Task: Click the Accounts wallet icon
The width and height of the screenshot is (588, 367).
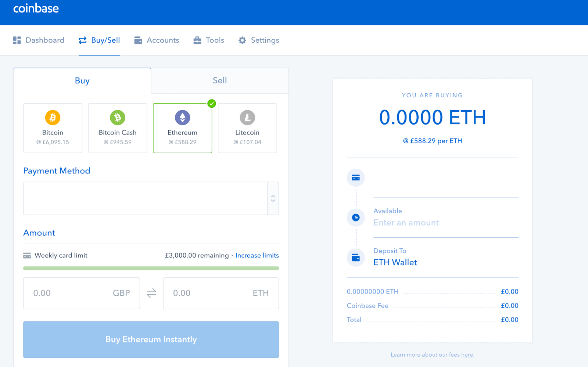Action: (x=138, y=40)
